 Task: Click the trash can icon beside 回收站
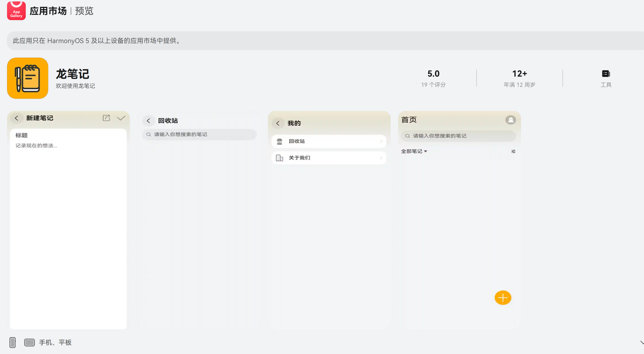point(279,141)
